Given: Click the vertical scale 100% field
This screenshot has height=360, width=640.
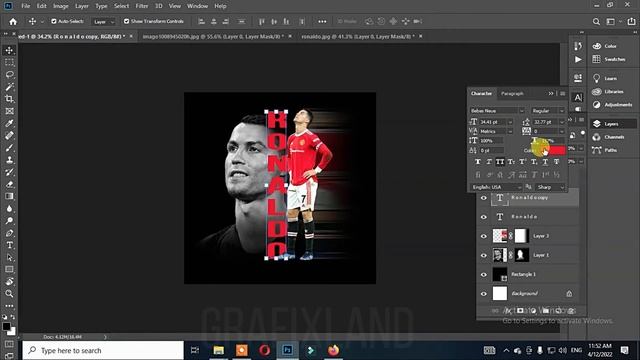Looking at the screenshot, I should [491, 141].
